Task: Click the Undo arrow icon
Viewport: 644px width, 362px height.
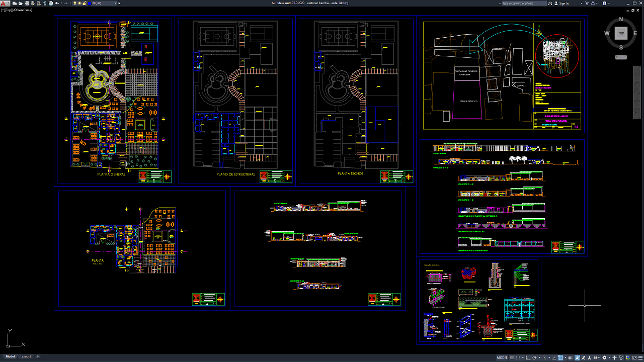Action: [57, 3]
